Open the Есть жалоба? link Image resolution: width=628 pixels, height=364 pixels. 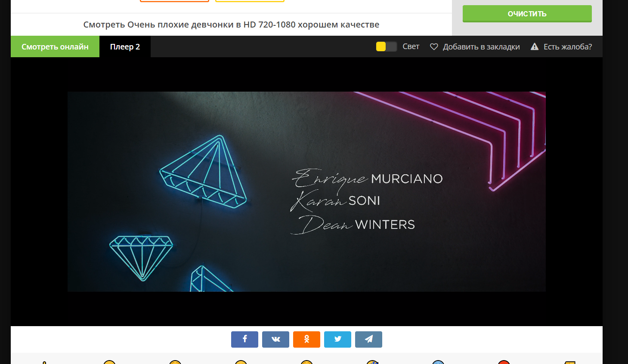coord(568,46)
